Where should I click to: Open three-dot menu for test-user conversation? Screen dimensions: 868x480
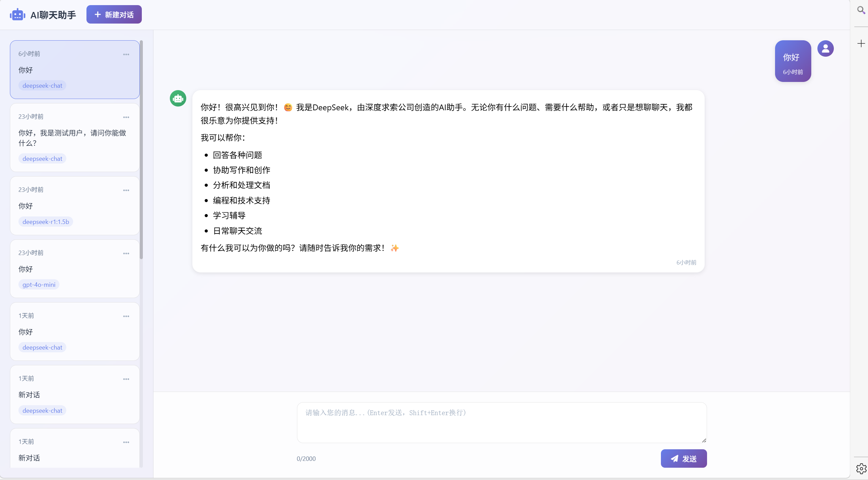(x=126, y=117)
